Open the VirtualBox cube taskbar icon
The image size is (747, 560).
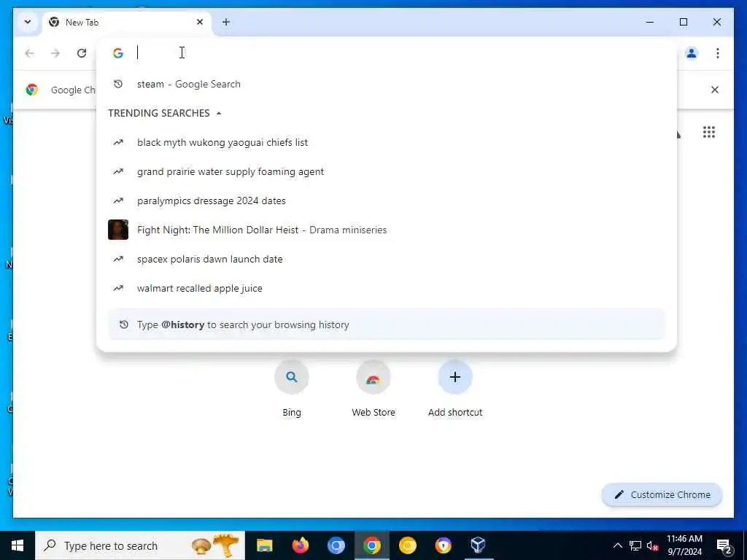click(x=479, y=545)
